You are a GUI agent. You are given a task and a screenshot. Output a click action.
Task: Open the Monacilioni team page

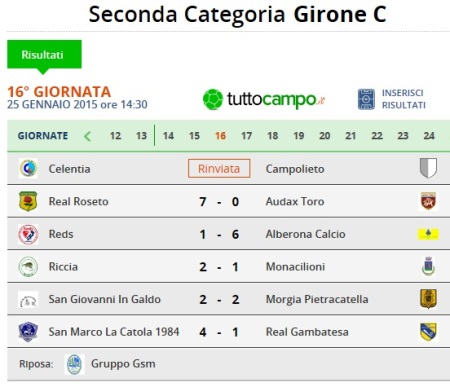pyautogui.click(x=295, y=267)
